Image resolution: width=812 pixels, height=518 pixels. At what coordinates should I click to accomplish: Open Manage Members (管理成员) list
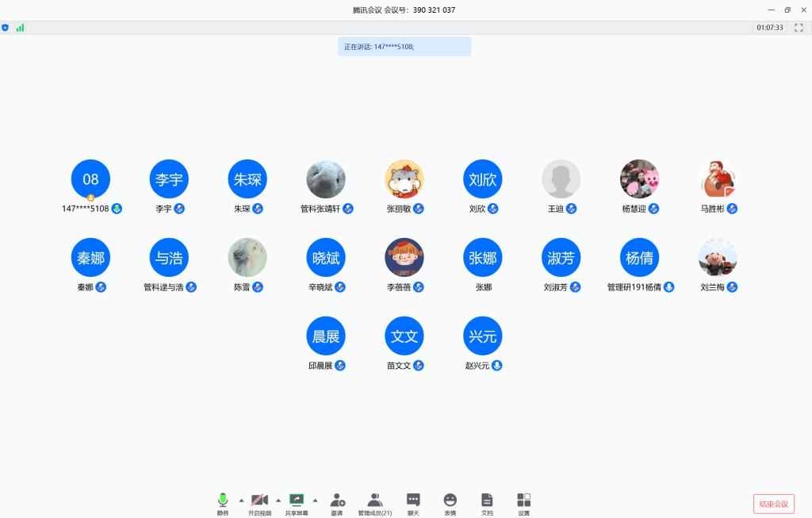pos(374,500)
